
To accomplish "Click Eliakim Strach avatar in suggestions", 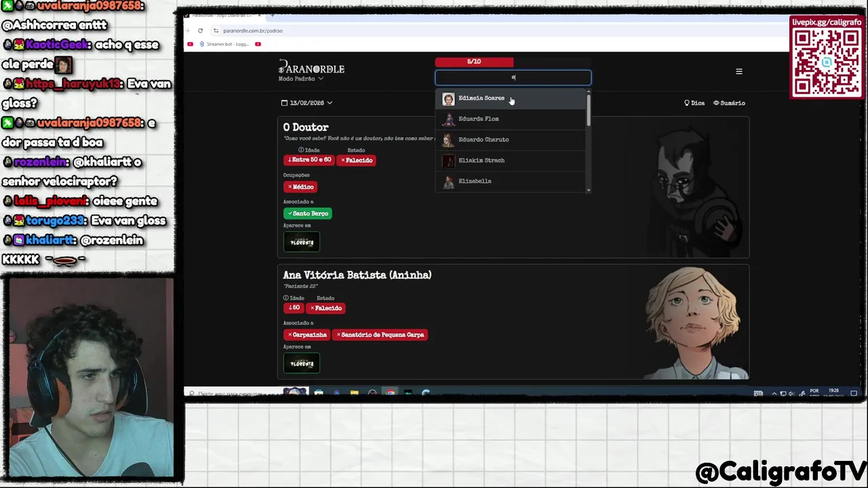I will point(448,161).
